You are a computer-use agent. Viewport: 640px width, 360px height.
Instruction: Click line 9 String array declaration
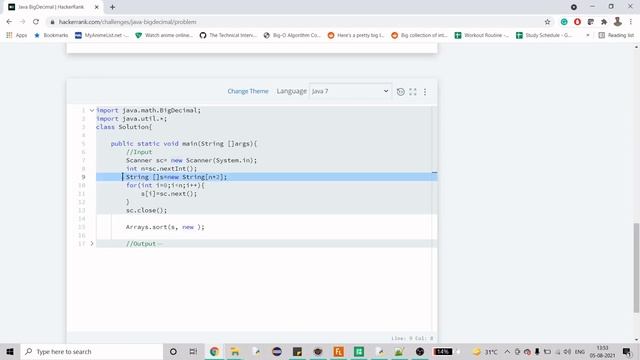[x=176, y=177]
